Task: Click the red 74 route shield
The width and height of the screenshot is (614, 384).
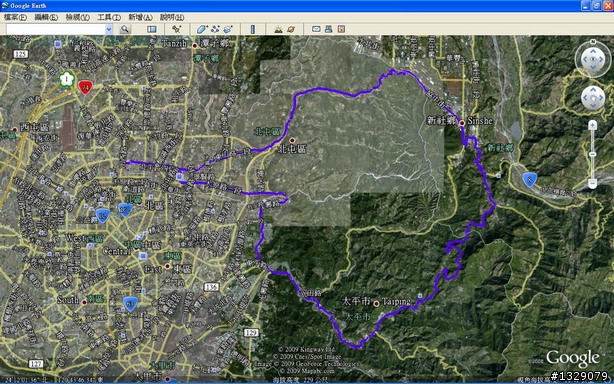Action: [x=85, y=87]
